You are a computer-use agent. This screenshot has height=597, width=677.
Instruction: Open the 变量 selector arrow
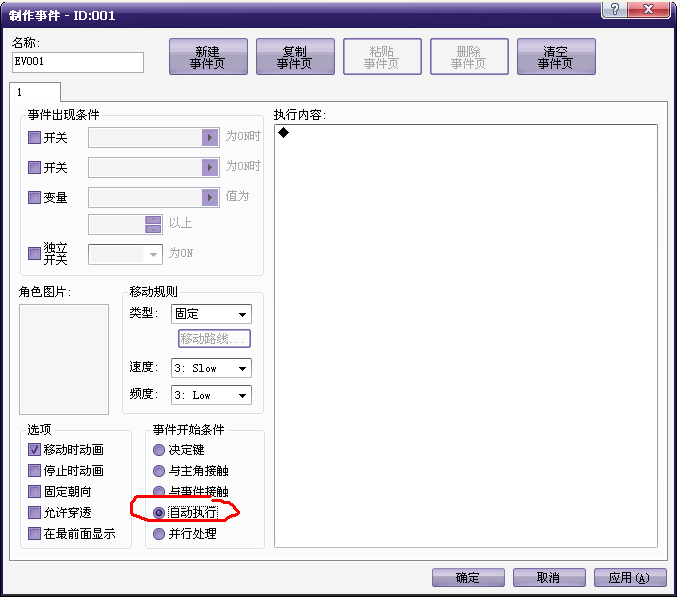tap(210, 198)
